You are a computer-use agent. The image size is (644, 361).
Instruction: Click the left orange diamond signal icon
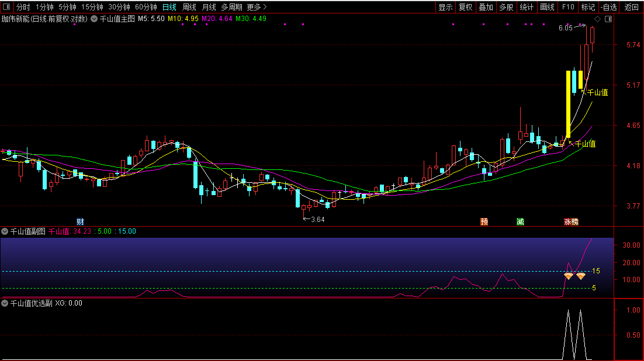click(568, 276)
